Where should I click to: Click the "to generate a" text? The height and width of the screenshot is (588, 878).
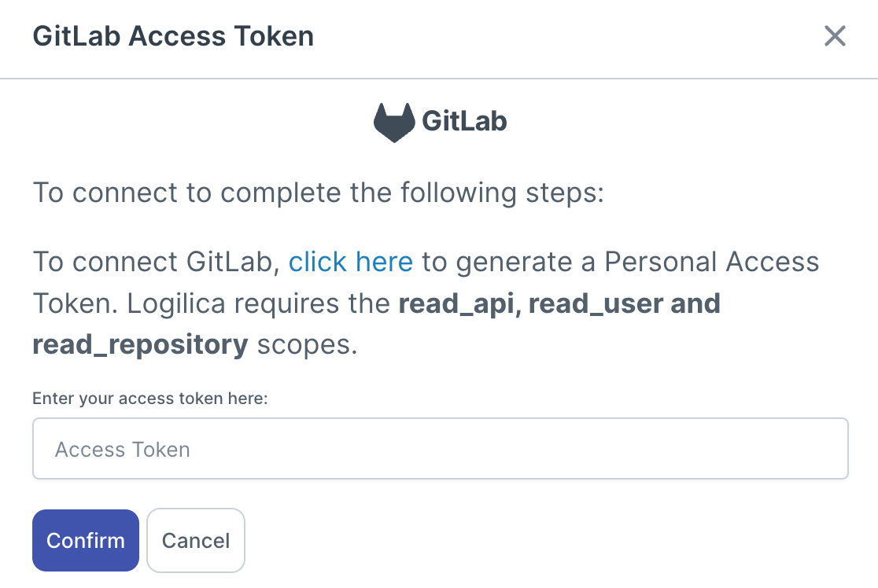[x=509, y=262]
